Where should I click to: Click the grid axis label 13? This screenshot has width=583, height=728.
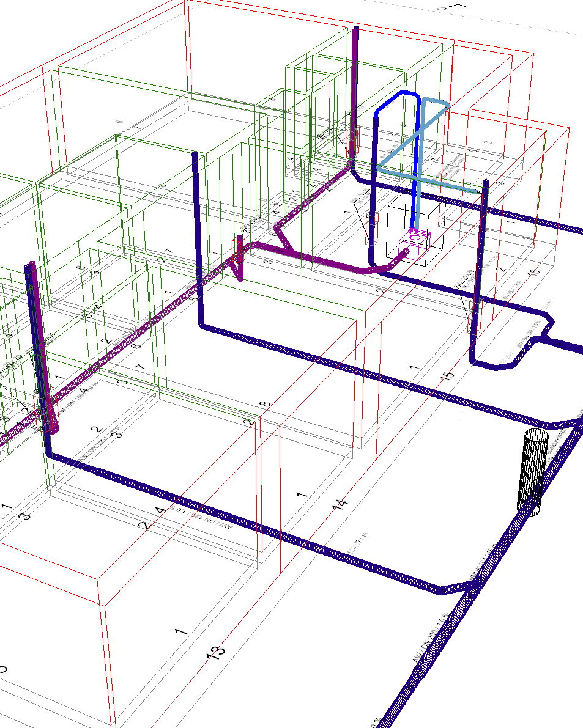[216, 651]
